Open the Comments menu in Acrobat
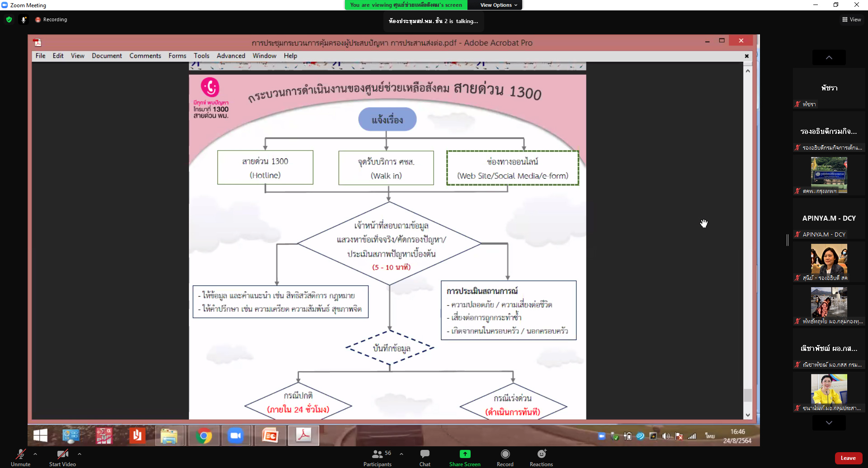Viewport: 868px width, 468px height. (145, 56)
